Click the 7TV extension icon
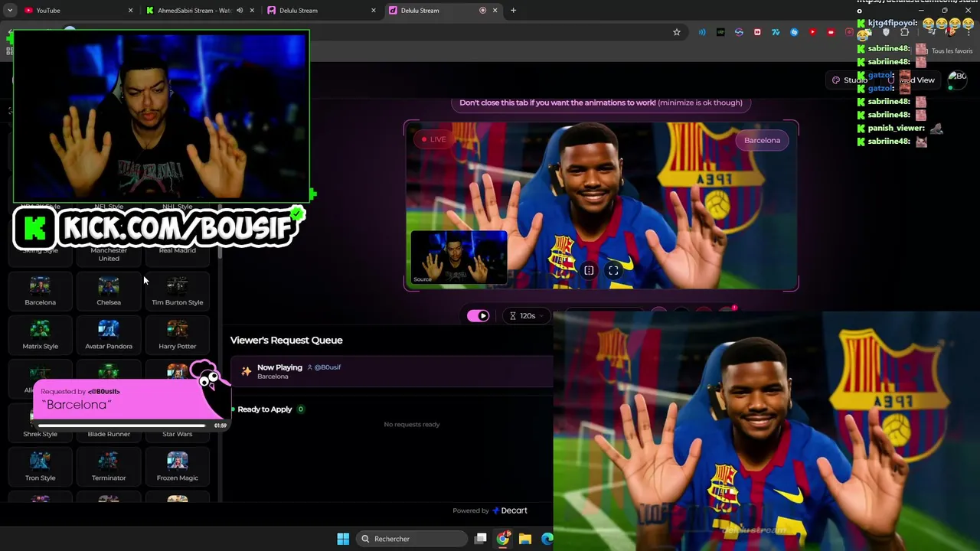 point(776,32)
